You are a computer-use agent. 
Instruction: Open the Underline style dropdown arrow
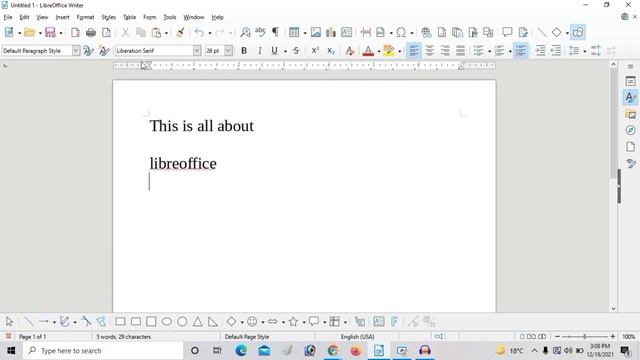[x=285, y=51]
